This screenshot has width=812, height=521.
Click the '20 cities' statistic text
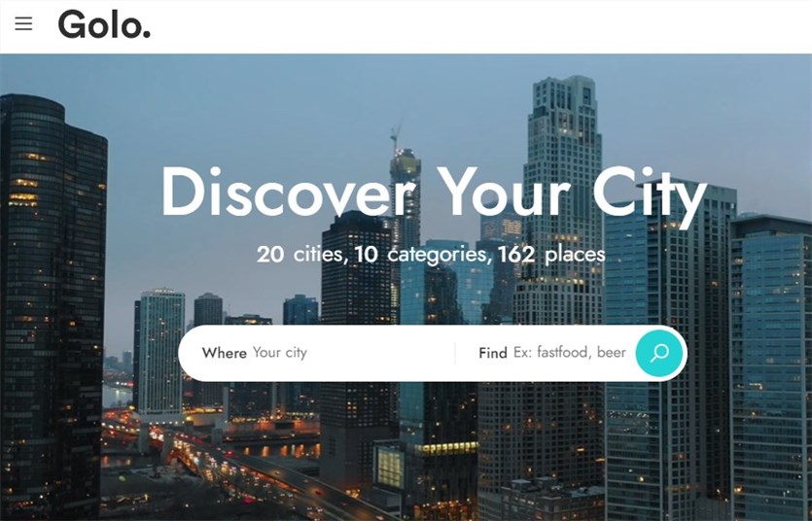[300, 255]
